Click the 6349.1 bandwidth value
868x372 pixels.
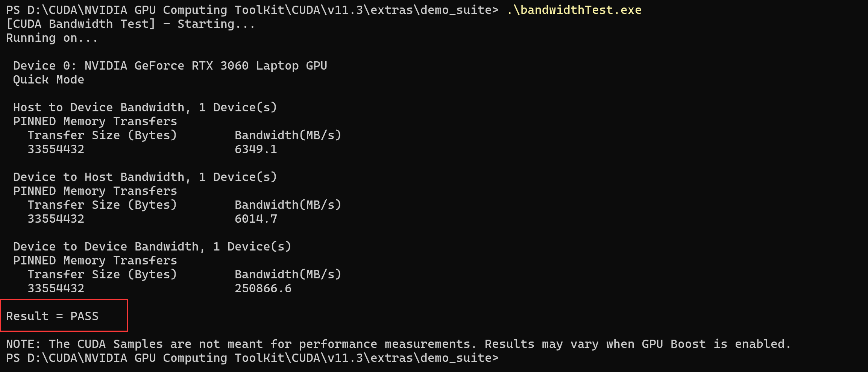click(256, 149)
